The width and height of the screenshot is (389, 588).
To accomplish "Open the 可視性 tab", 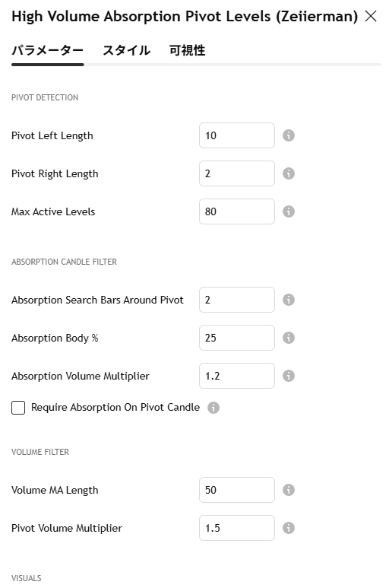I will click(187, 50).
